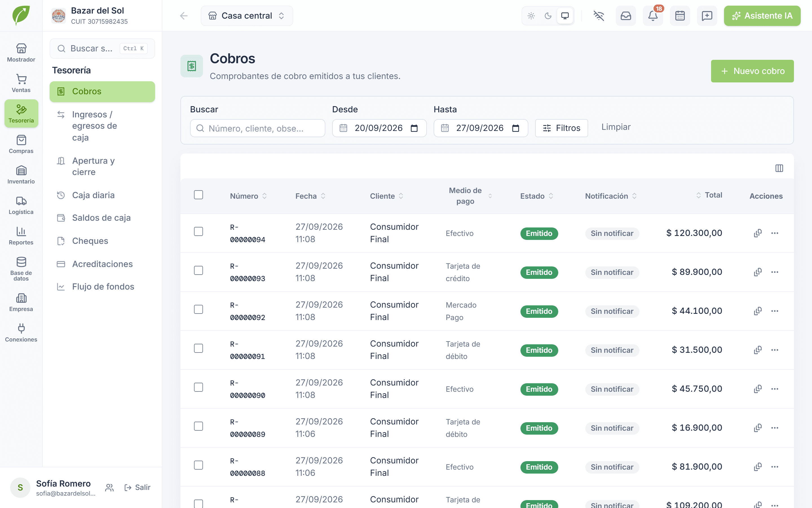Open the Filtros button
The image size is (812, 508).
[561, 128]
